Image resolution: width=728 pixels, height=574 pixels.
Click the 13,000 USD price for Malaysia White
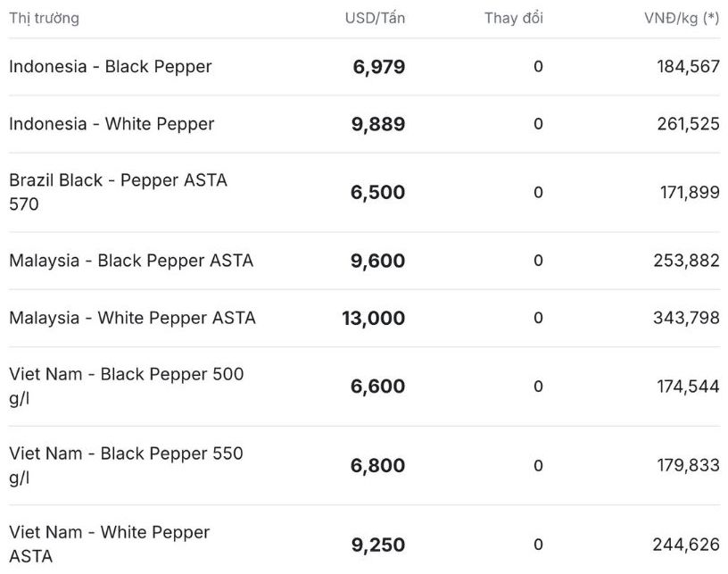(x=374, y=319)
